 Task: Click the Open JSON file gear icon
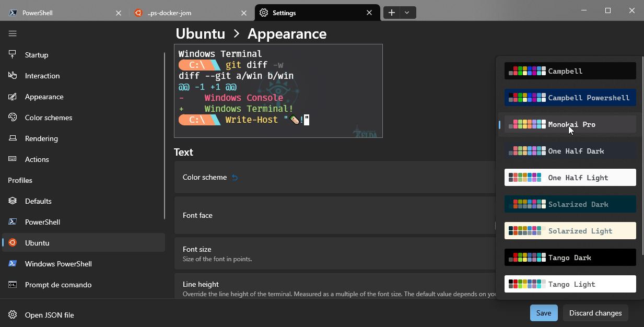point(13,315)
